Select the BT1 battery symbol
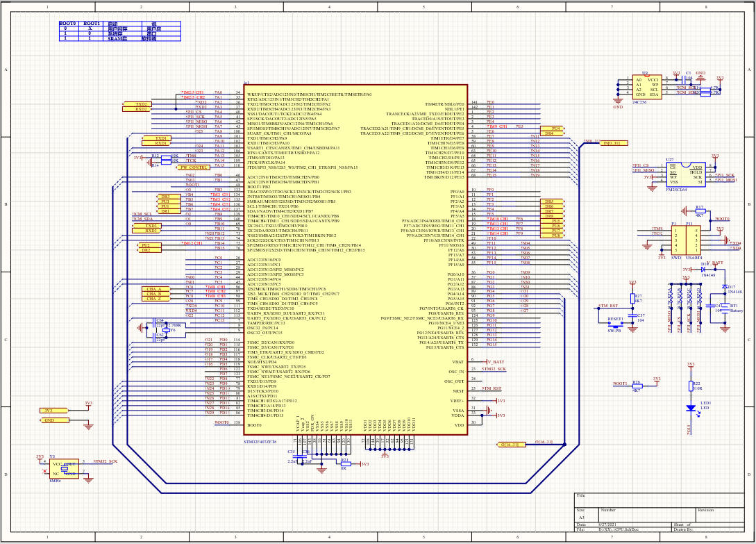The image size is (756, 544). [724, 308]
